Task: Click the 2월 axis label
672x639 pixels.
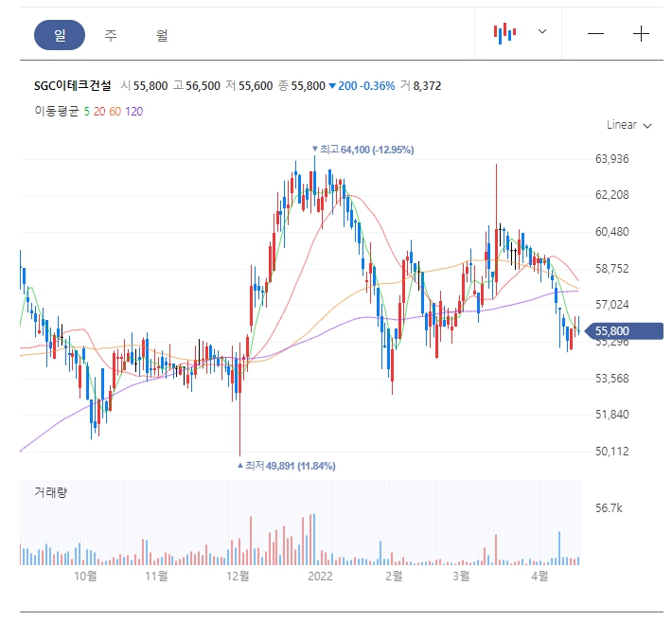Action: 394,576
